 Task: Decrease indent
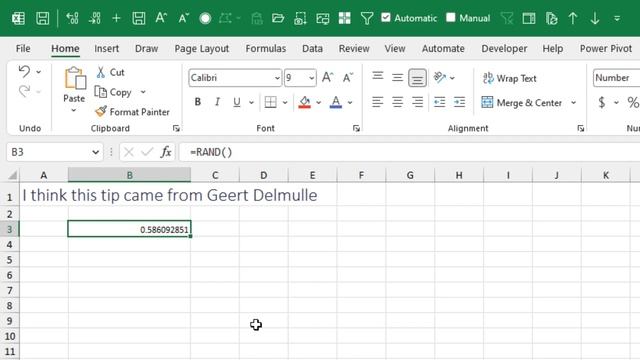440,102
